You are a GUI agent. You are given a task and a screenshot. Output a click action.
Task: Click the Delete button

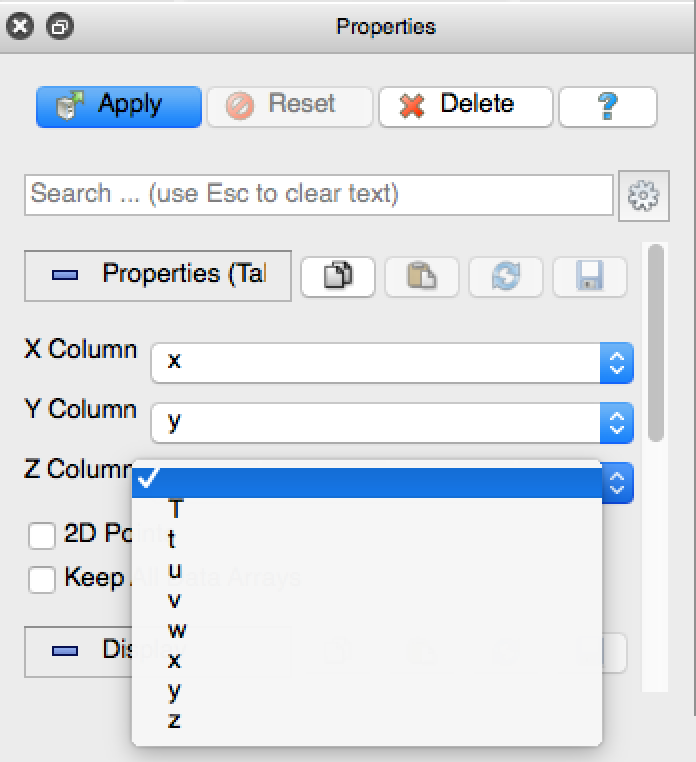pyautogui.click(x=465, y=105)
